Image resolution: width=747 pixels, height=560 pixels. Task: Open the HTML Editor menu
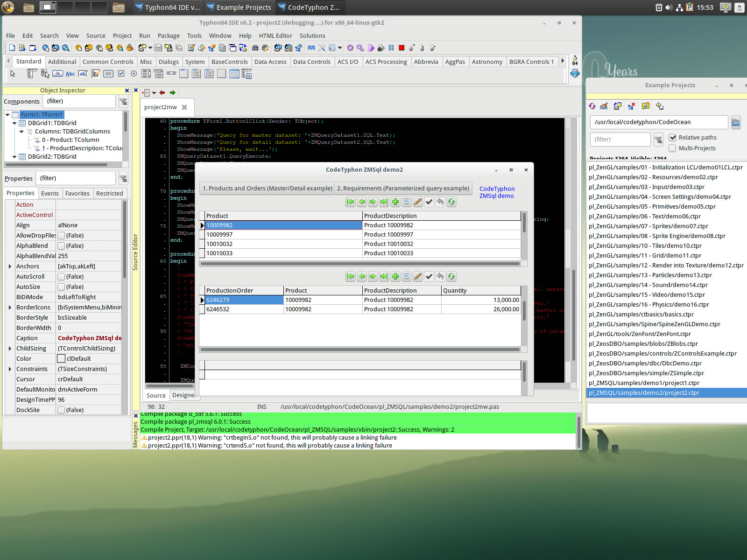click(275, 35)
